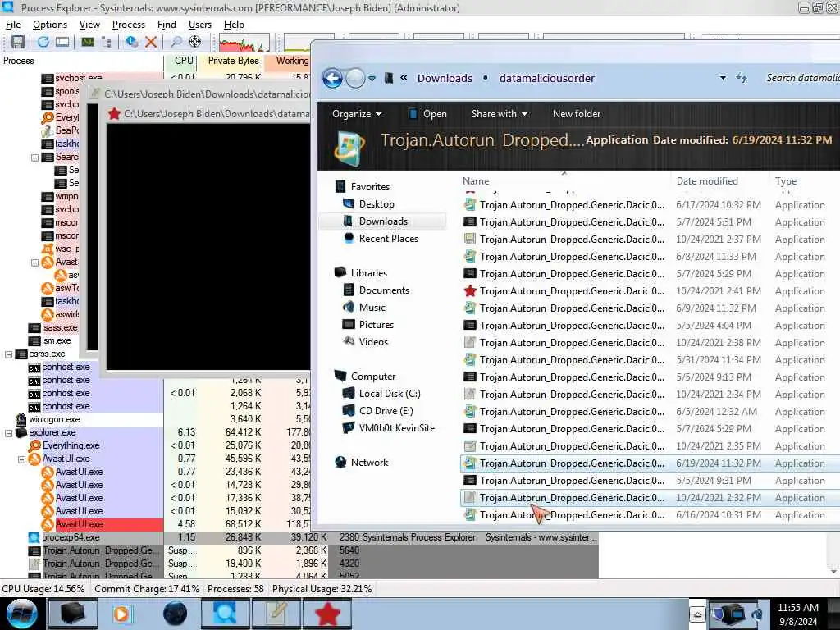This screenshot has width=840, height=630.
Task: Open the Find menu
Action: point(167,25)
